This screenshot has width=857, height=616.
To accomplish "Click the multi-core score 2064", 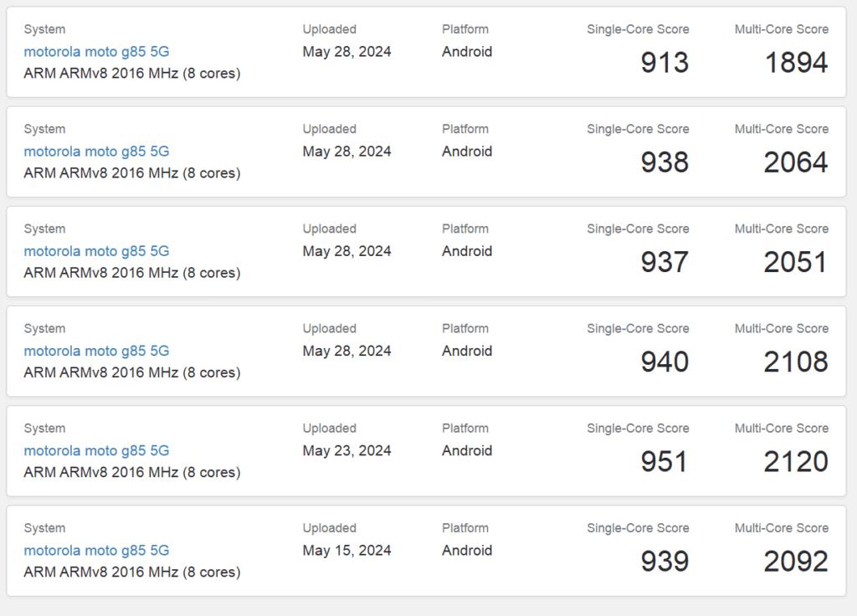I will (x=797, y=162).
